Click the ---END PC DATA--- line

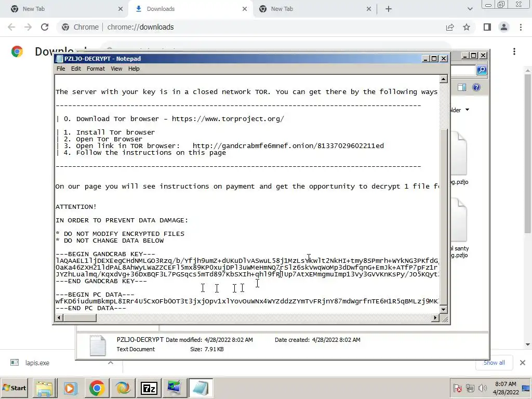[90, 308]
